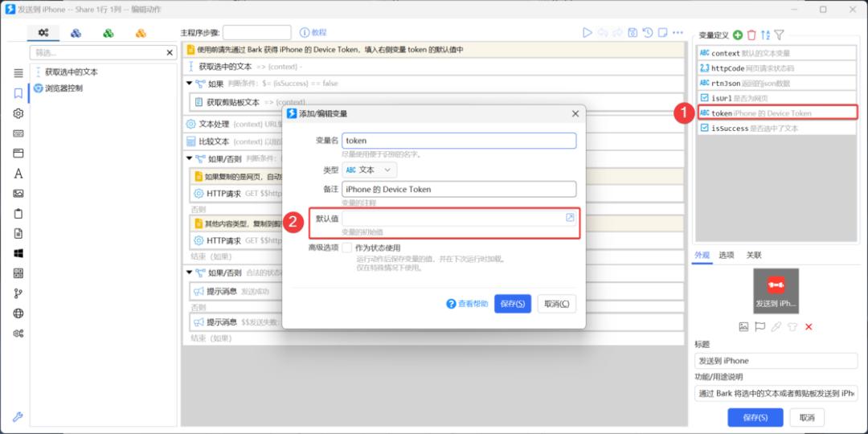Open the image category sidebar icon

pyautogui.click(x=18, y=193)
